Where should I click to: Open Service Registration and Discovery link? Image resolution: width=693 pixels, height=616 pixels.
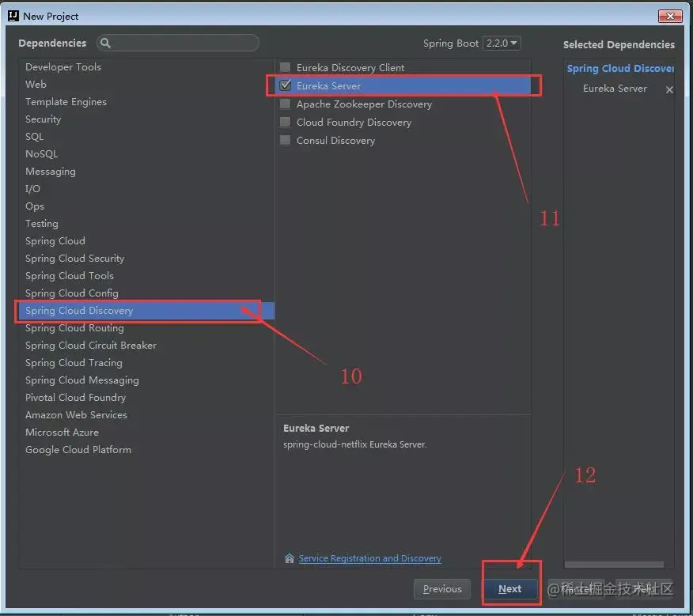[x=370, y=558]
